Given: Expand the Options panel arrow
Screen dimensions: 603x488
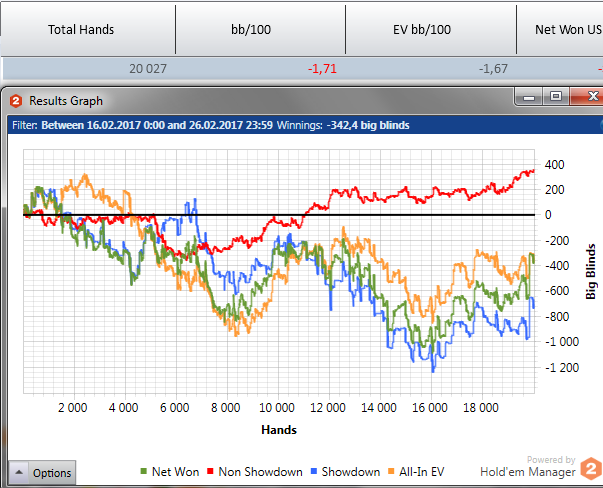Looking at the screenshot, I should pyautogui.click(x=19, y=472).
